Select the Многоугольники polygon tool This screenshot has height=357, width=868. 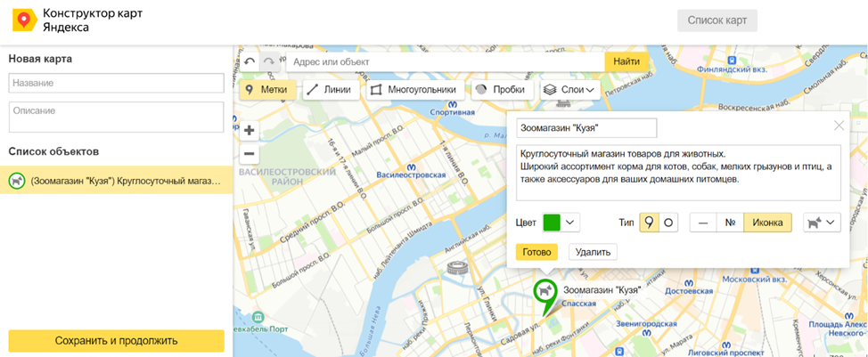(x=414, y=90)
